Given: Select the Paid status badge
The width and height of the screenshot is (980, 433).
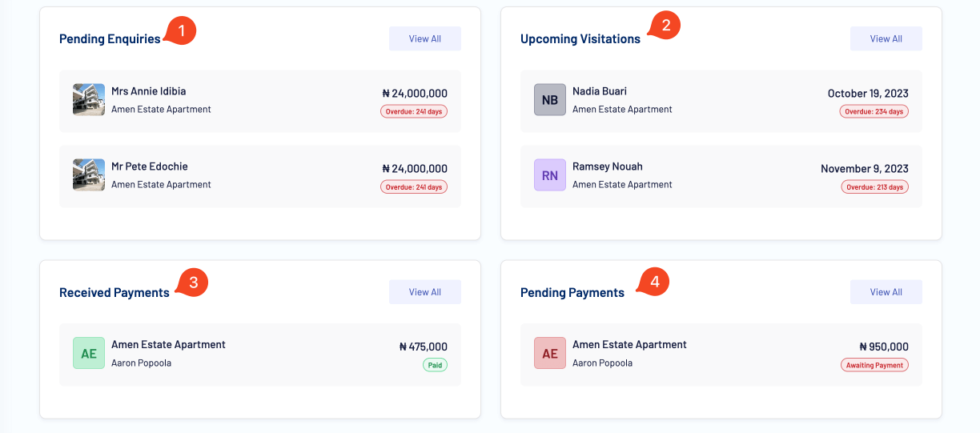Looking at the screenshot, I should point(436,365).
